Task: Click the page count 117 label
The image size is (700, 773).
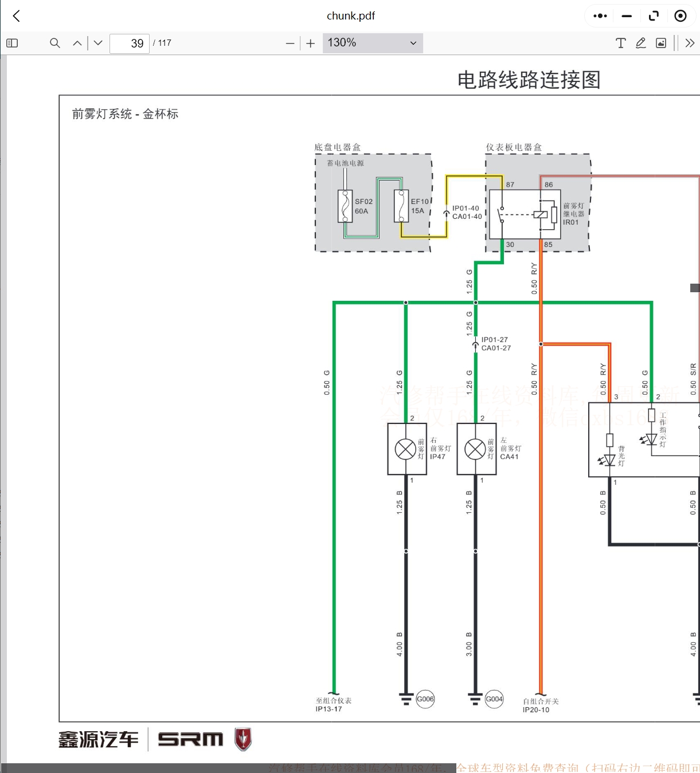Action: [x=163, y=42]
